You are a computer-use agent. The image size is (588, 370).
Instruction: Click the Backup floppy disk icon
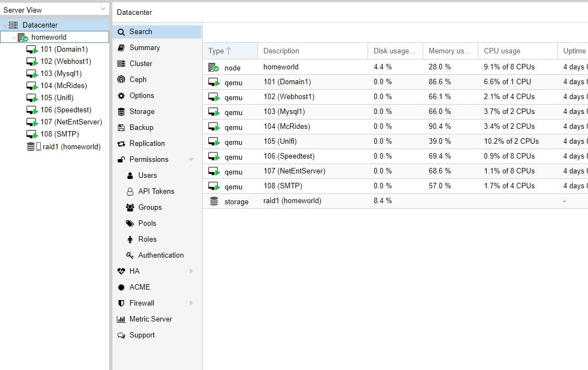[x=126, y=127]
